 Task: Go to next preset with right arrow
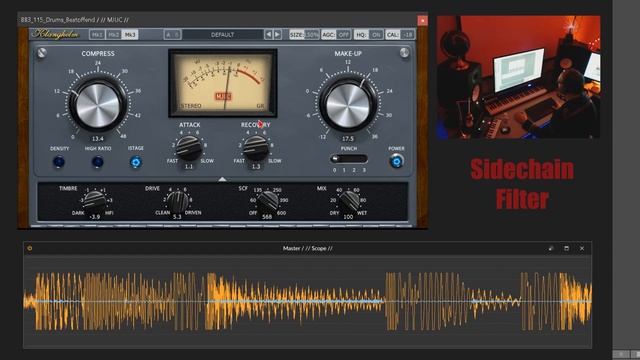[277, 35]
